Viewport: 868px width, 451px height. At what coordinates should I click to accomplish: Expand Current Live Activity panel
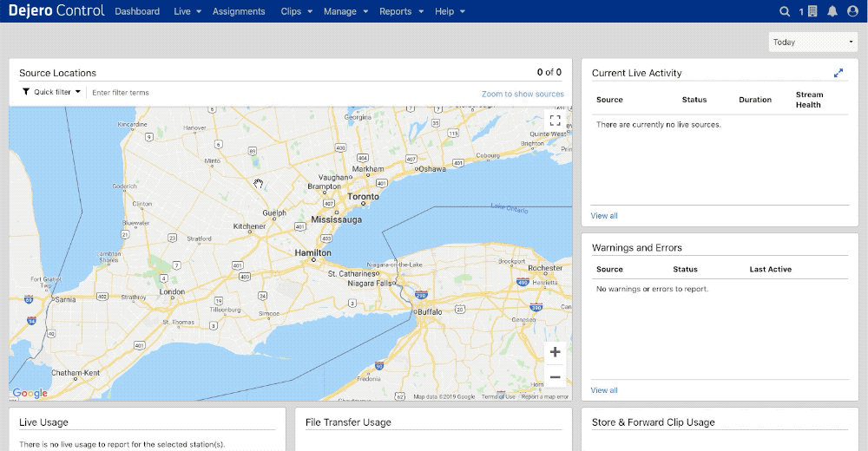(838, 73)
